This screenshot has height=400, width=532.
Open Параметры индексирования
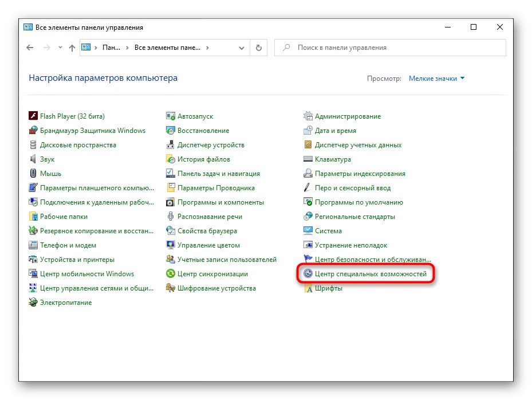click(360, 174)
